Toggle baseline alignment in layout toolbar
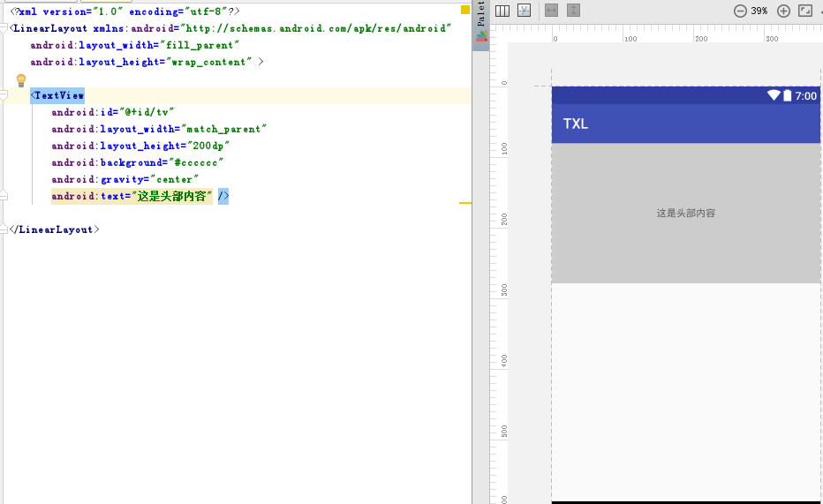This screenshot has height=504, width=823. click(524, 11)
